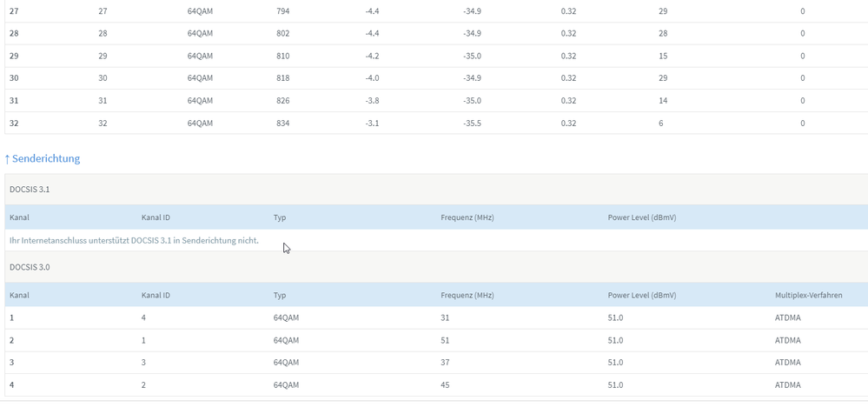Select frequency 834 in row 32
Screen dimensions: 868x414
(283, 123)
